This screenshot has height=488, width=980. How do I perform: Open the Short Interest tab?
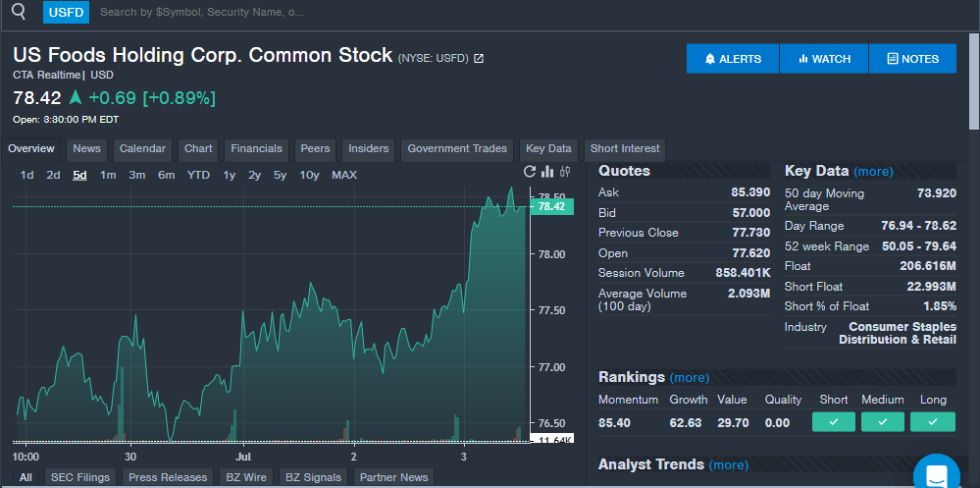(x=625, y=149)
